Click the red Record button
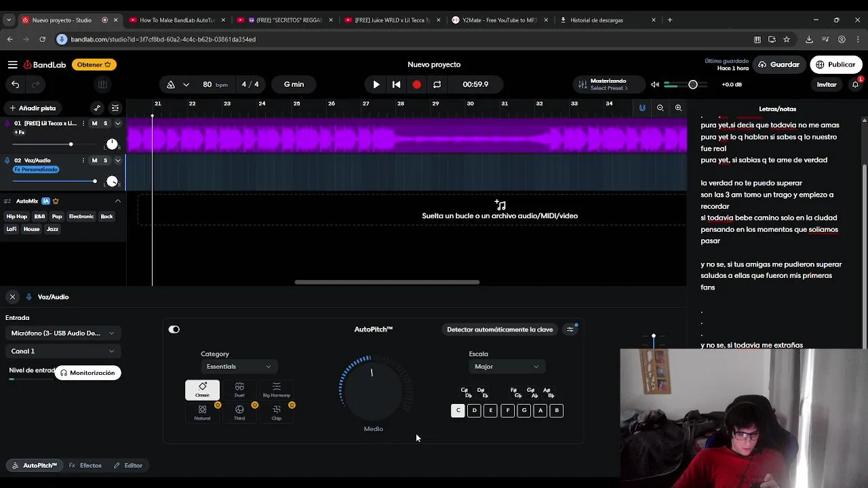Image resolution: width=868 pixels, height=488 pixels. click(x=416, y=84)
